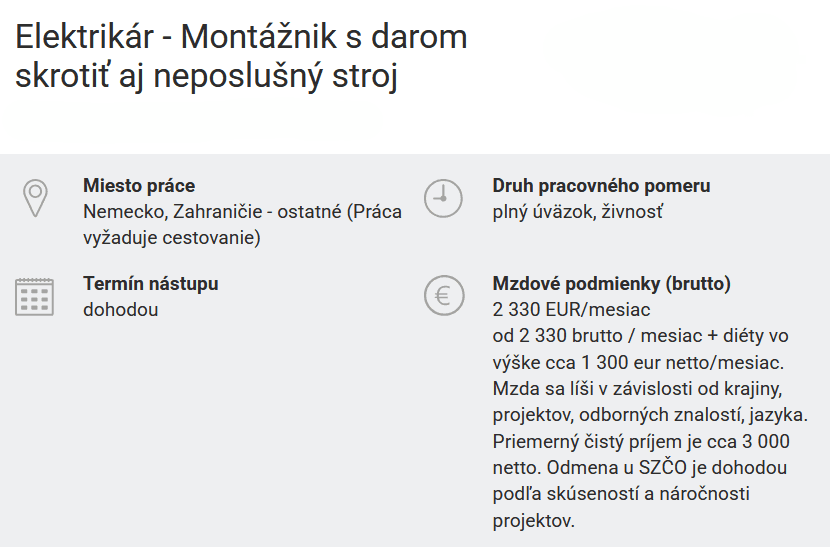Click the dohodou start date value
This screenshot has width=830, height=547.
[120, 310]
